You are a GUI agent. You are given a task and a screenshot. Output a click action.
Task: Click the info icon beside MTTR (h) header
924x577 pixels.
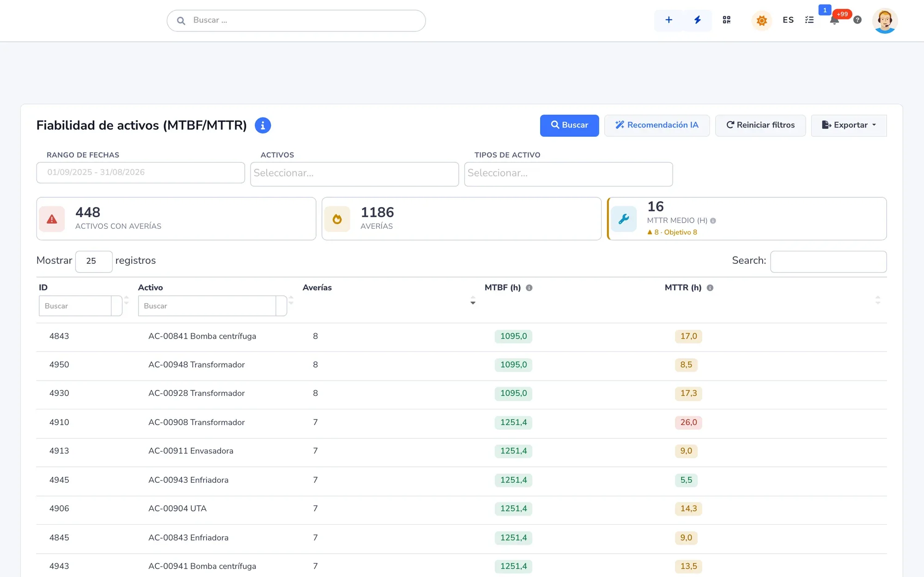click(x=710, y=288)
